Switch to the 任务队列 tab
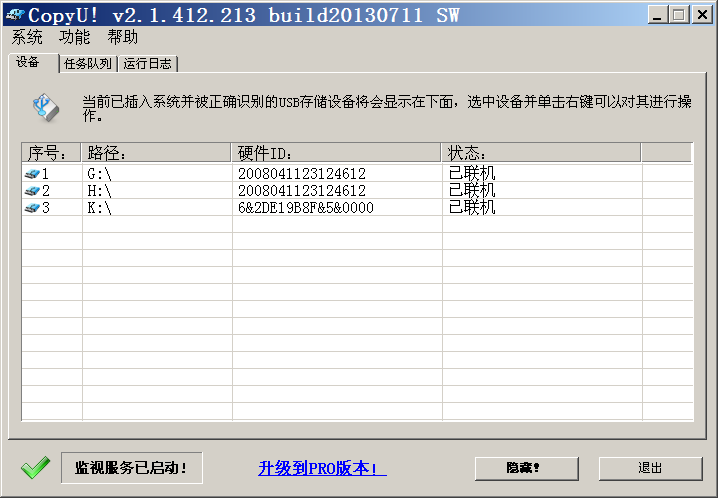The height and width of the screenshot is (498, 718). [x=88, y=64]
